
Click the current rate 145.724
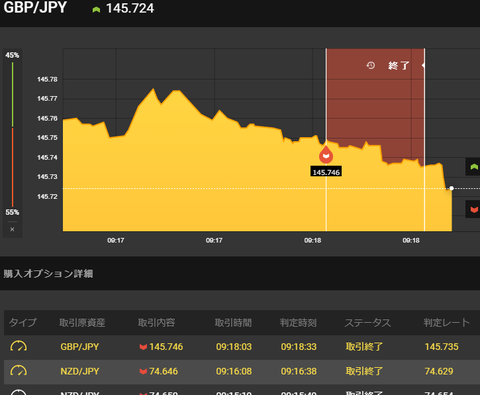[x=130, y=8]
